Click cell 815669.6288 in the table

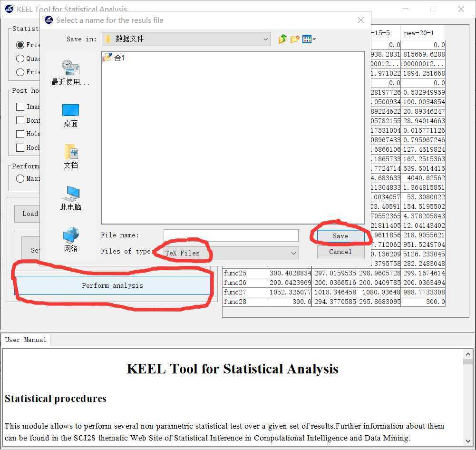click(x=423, y=54)
